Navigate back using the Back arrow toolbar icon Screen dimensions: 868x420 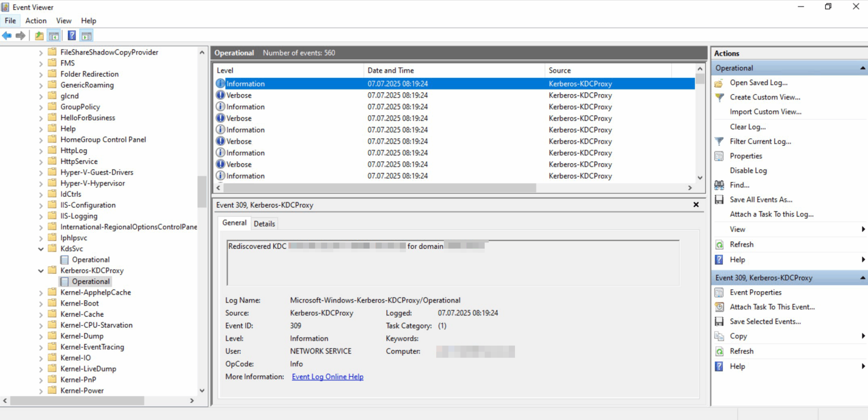click(x=7, y=35)
